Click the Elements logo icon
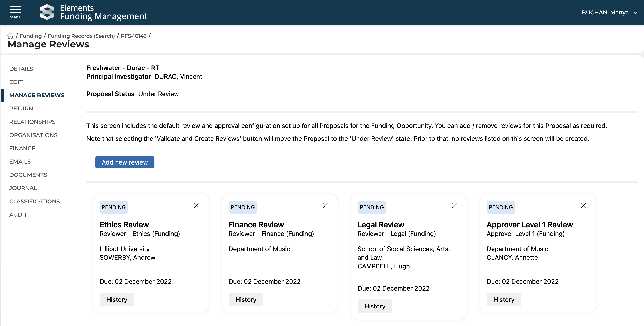This screenshot has width=644, height=326. (x=47, y=12)
